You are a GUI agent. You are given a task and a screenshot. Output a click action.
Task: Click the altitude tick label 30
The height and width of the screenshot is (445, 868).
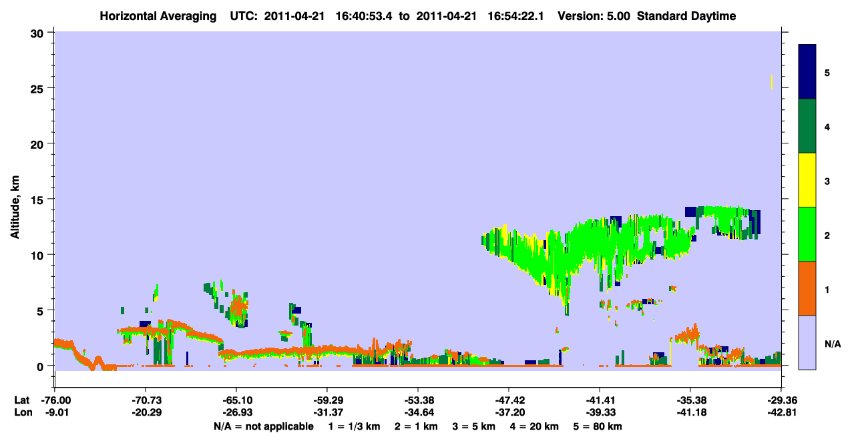(x=39, y=33)
